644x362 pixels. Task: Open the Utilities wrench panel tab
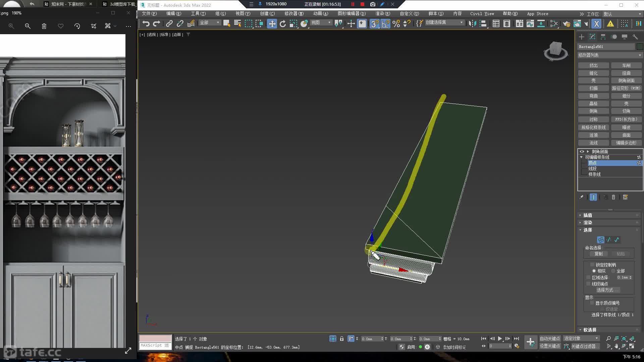[x=635, y=37]
